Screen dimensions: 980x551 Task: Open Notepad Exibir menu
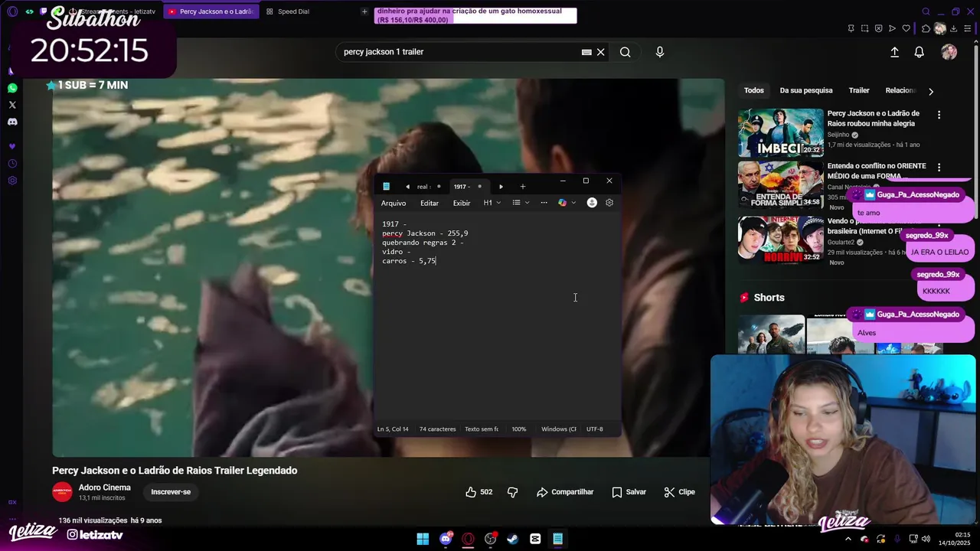[x=462, y=203]
